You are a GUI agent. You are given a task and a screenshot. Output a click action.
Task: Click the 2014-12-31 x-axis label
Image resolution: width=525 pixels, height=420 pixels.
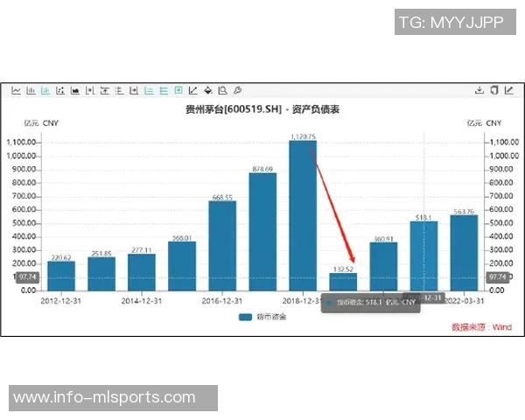(x=142, y=301)
